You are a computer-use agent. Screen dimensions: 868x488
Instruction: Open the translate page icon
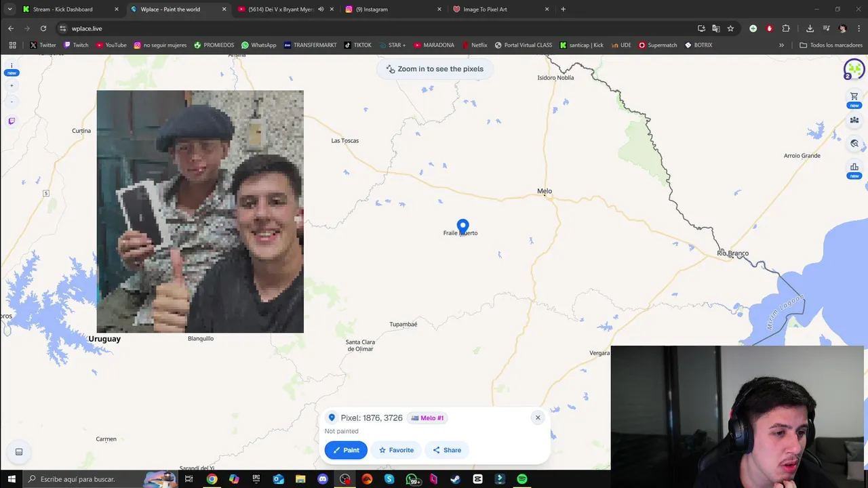[715, 28]
